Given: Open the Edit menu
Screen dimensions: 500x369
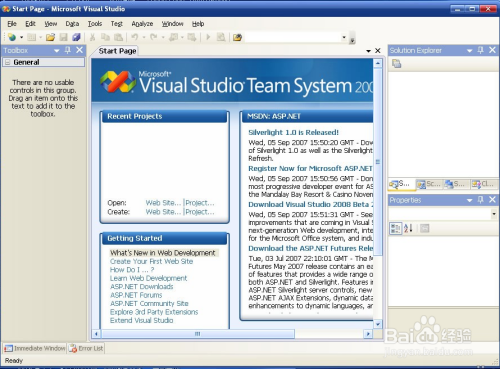Looking at the screenshot, I should coord(30,24).
